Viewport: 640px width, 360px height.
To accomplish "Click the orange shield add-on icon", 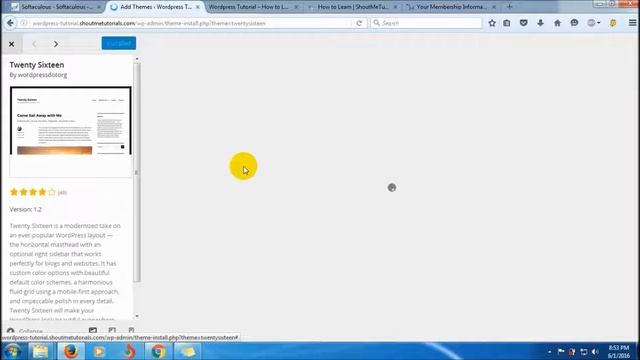I will pos(613,23).
